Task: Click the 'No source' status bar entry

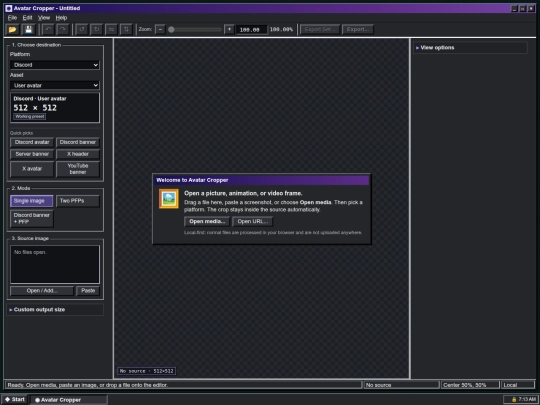Action: tap(402, 385)
